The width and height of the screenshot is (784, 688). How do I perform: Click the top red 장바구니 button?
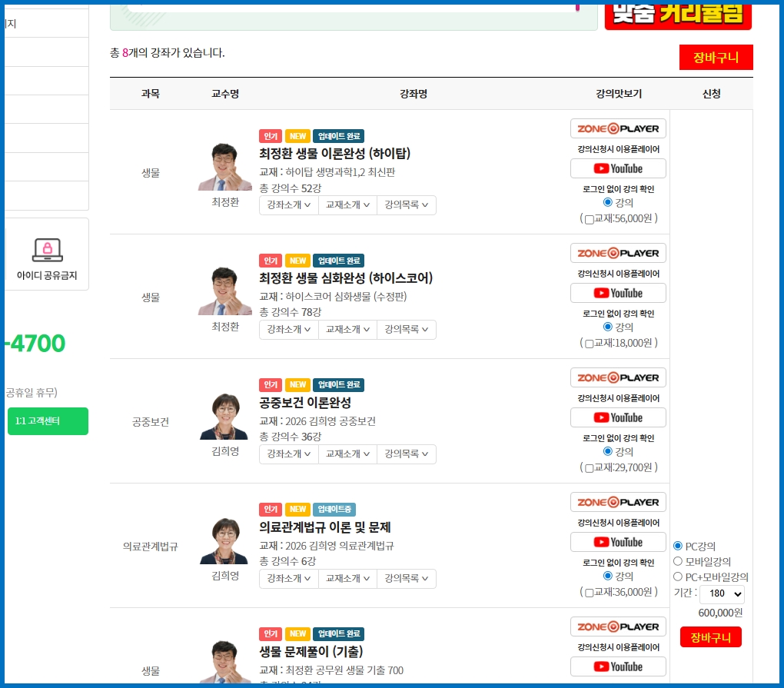(716, 58)
